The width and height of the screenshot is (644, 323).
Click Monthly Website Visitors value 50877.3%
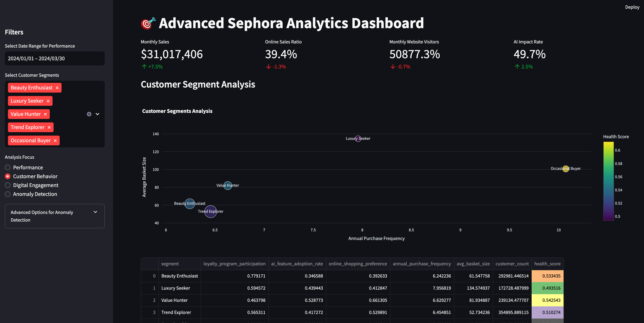414,54
